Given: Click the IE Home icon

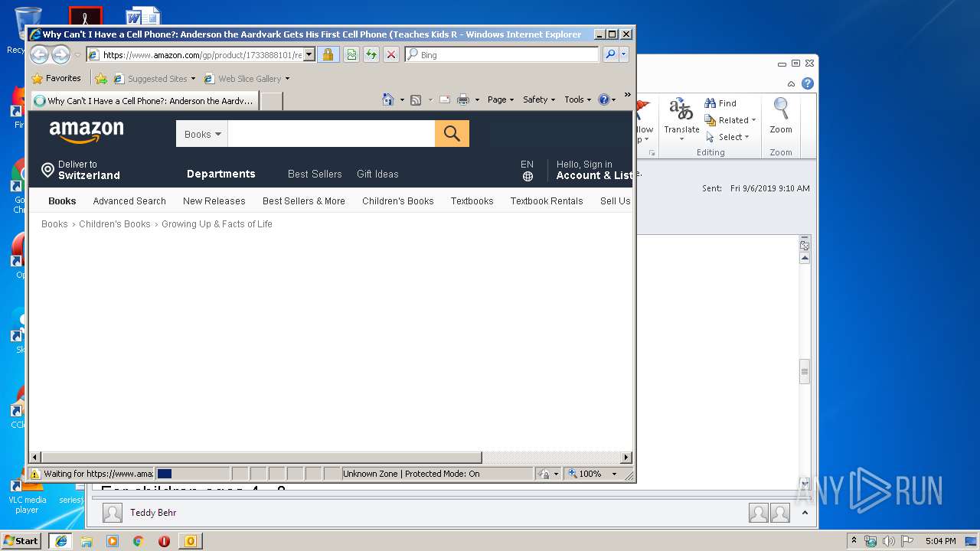Looking at the screenshot, I should point(387,99).
